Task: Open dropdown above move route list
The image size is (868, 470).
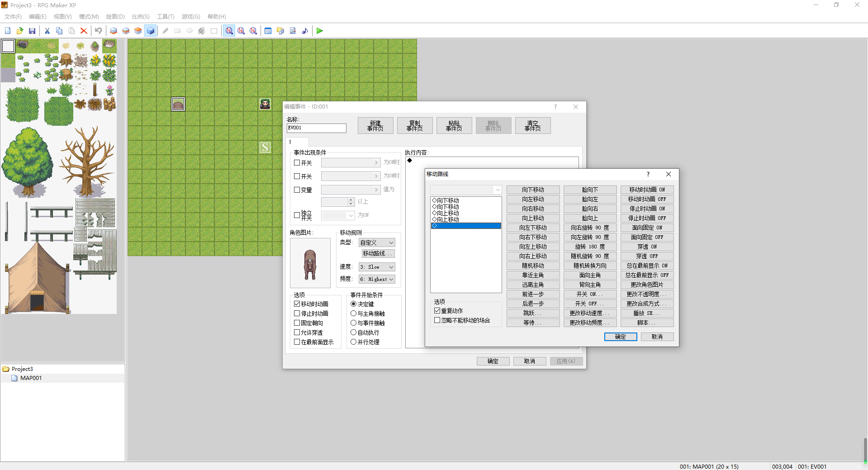Action: [466, 190]
